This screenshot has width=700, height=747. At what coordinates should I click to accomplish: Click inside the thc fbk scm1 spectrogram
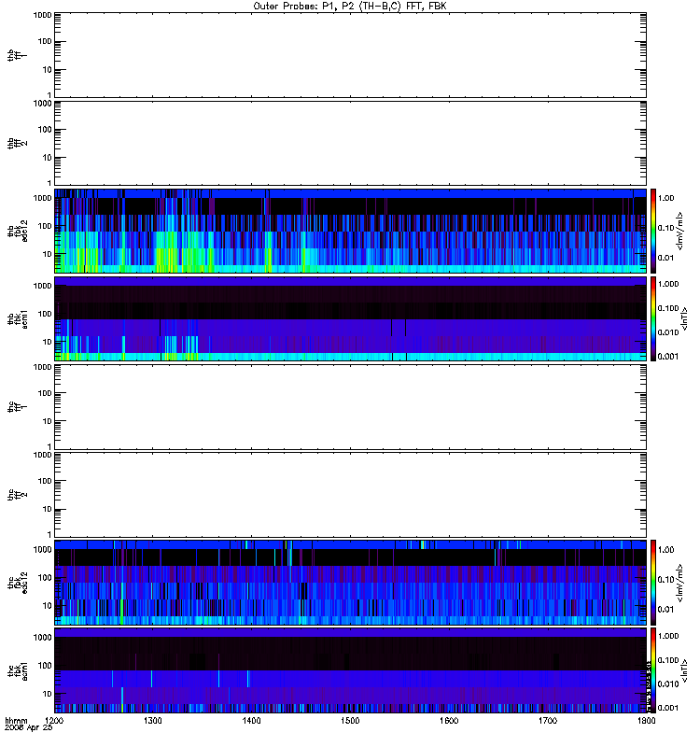[351, 670]
